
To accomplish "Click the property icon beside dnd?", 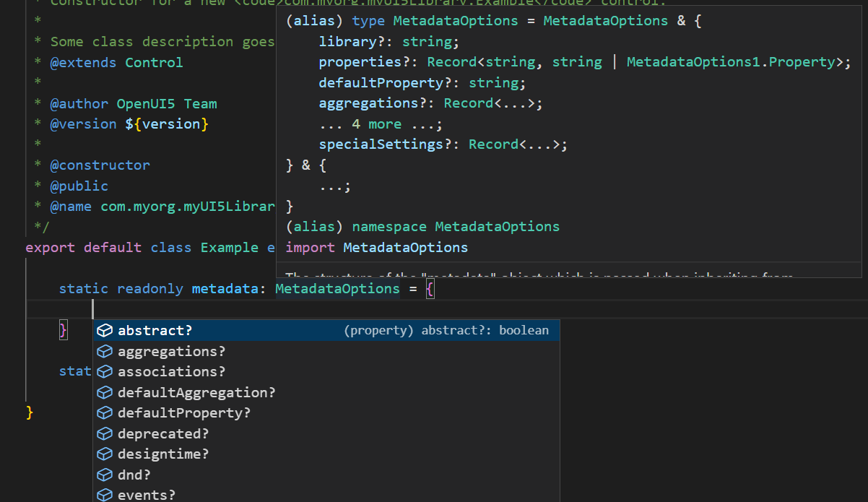I will click(105, 475).
